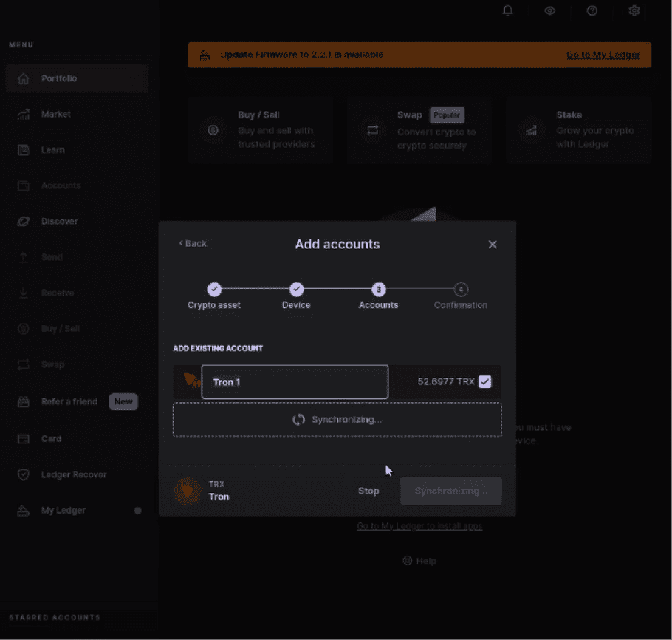Open the help question mark icon
This screenshot has width=672, height=640.
[x=592, y=10]
